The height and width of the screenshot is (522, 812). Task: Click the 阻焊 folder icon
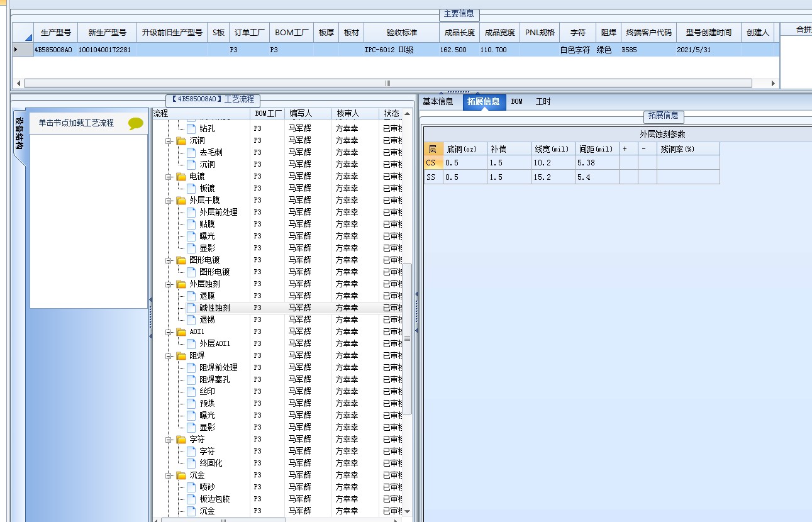click(x=181, y=355)
